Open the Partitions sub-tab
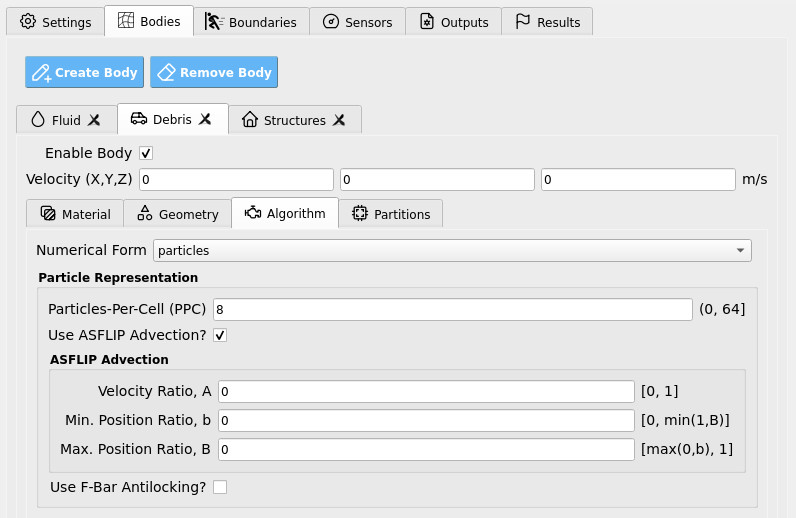This screenshot has height=518, width=796. tap(390, 214)
